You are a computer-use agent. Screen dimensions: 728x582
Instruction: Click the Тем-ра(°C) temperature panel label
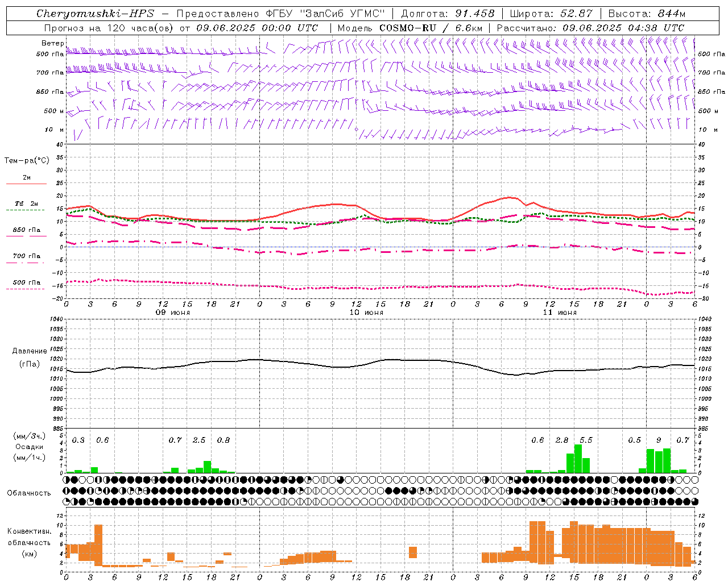(x=27, y=161)
